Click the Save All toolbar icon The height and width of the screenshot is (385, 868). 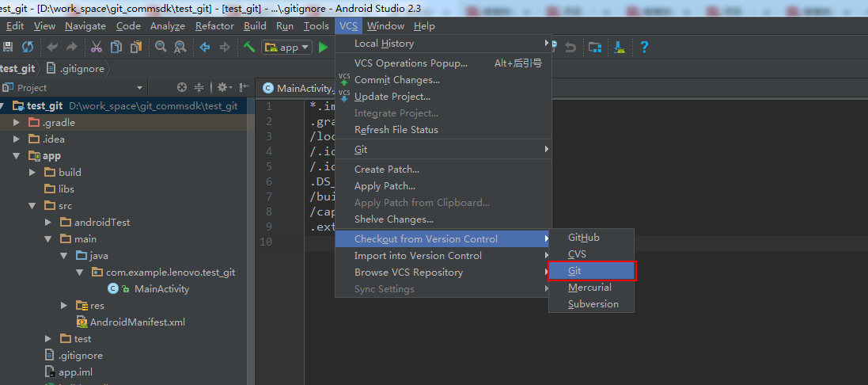coord(7,47)
